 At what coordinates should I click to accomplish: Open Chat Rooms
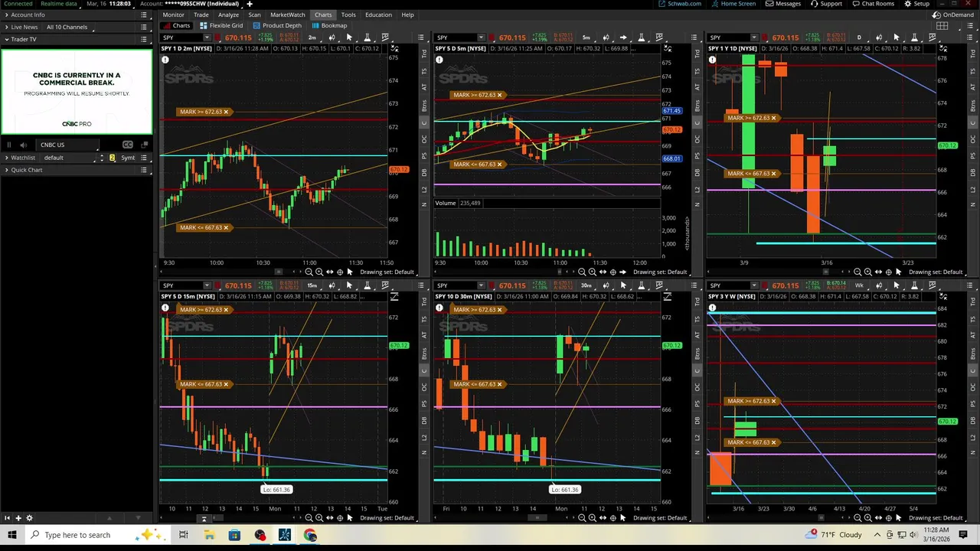(873, 4)
